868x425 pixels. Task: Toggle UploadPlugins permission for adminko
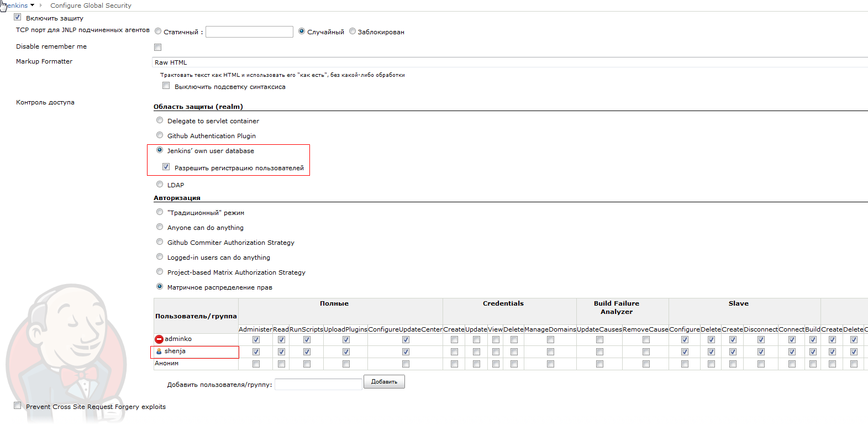[346, 340]
